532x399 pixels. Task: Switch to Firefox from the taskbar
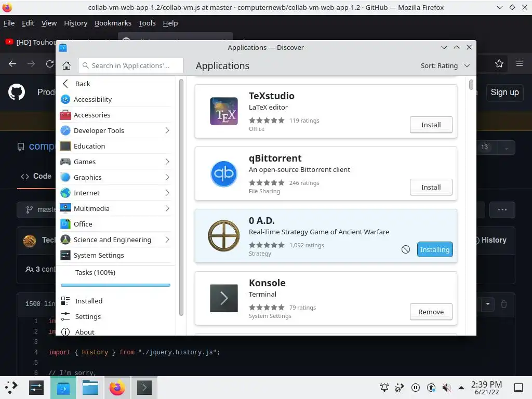(x=117, y=388)
